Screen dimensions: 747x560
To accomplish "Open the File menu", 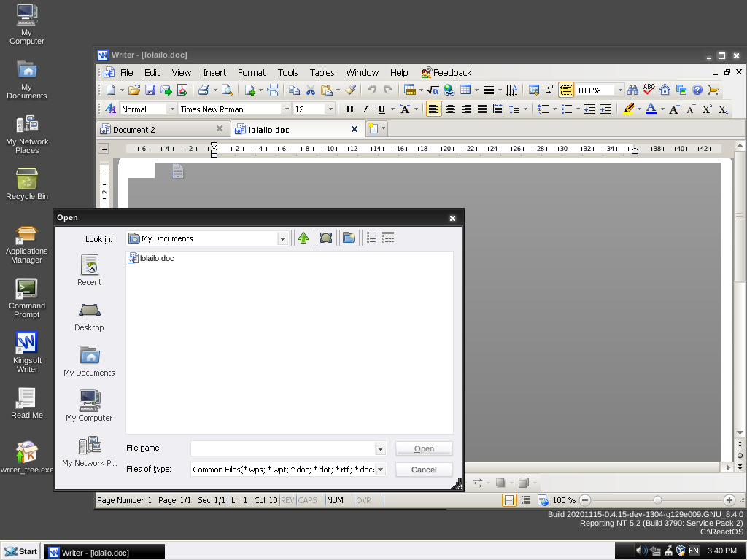I will tap(127, 72).
